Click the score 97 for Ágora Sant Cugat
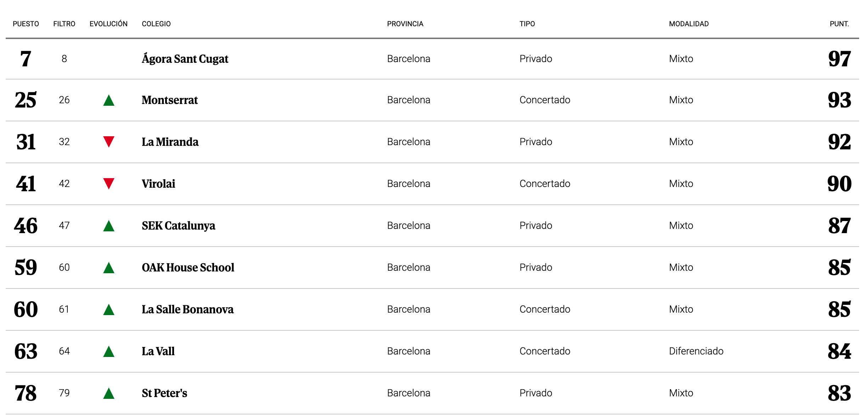 point(839,59)
